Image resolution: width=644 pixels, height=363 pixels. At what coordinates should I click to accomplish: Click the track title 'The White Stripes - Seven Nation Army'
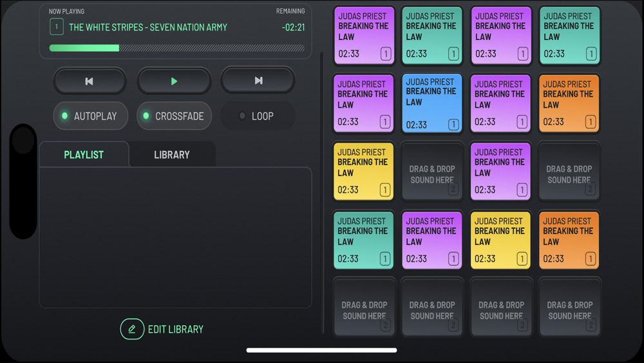click(x=148, y=28)
